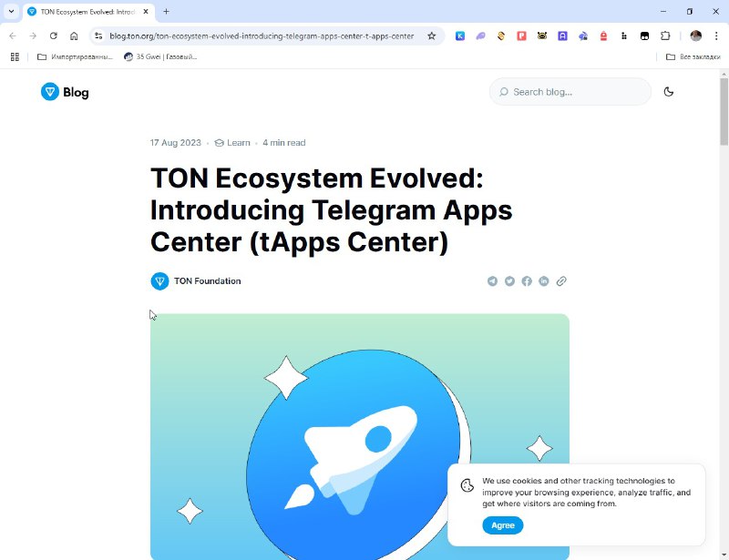Viewport: 729px width, 560px height.
Task: Click the Agree cookie button
Action: [x=503, y=525]
